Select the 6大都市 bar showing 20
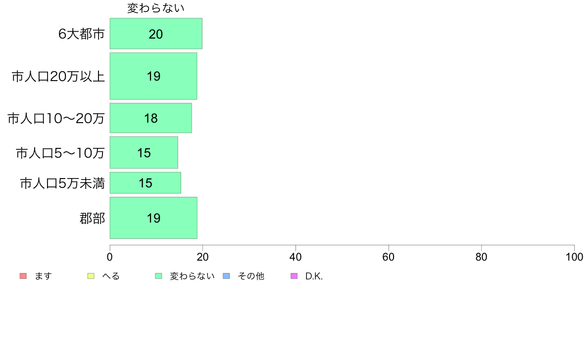 point(156,33)
